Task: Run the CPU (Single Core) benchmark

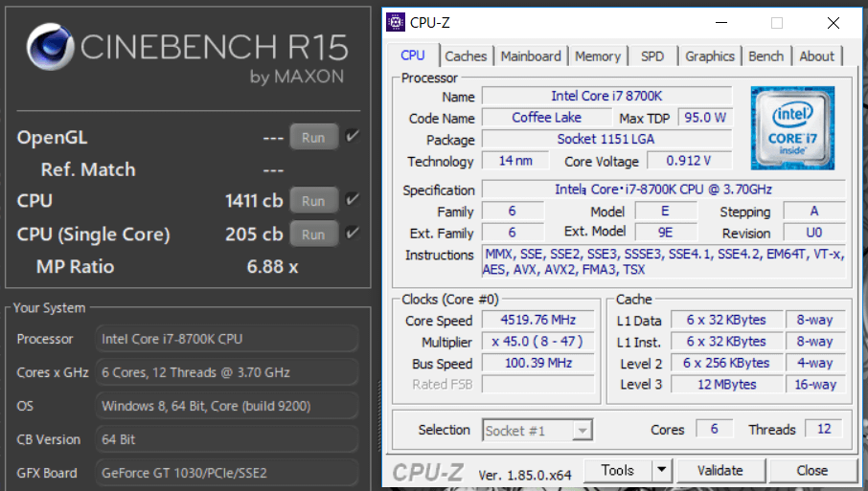Action: point(314,234)
